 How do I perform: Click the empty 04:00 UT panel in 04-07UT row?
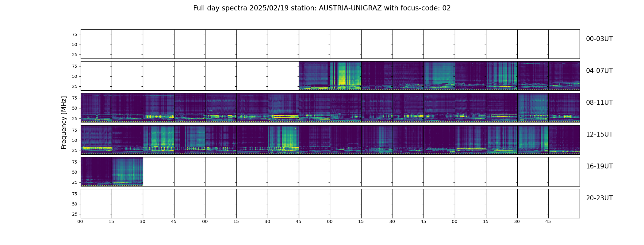coord(96,76)
